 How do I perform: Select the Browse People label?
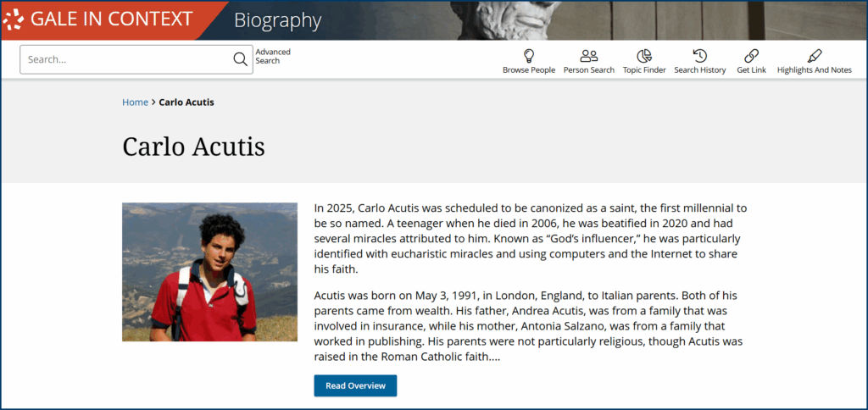(529, 70)
